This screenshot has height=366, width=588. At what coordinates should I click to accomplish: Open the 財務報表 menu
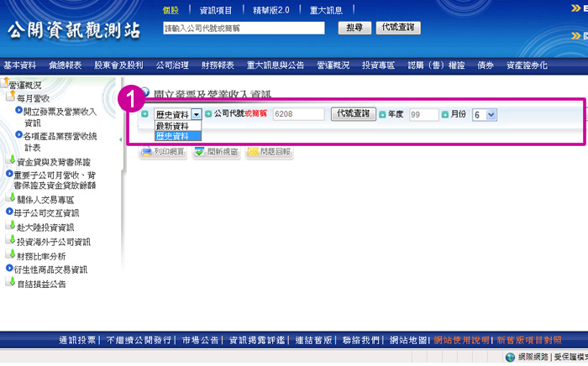click(218, 65)
